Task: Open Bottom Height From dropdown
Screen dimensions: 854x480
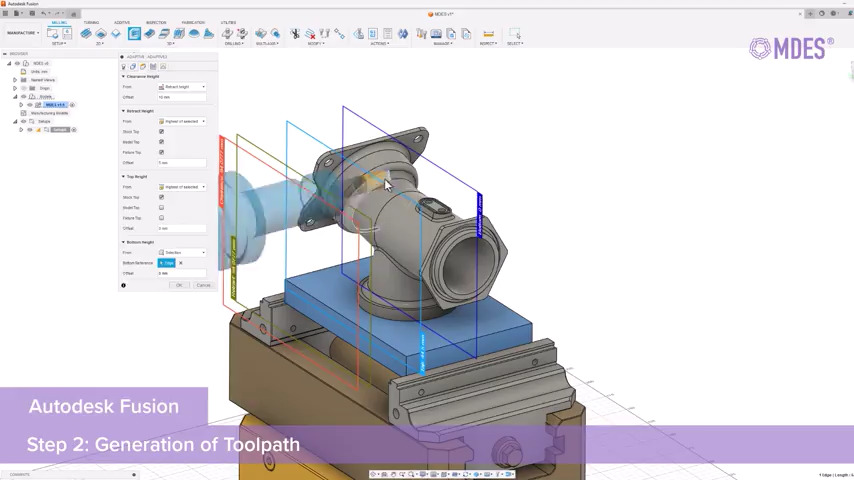Action: (182, 253)
